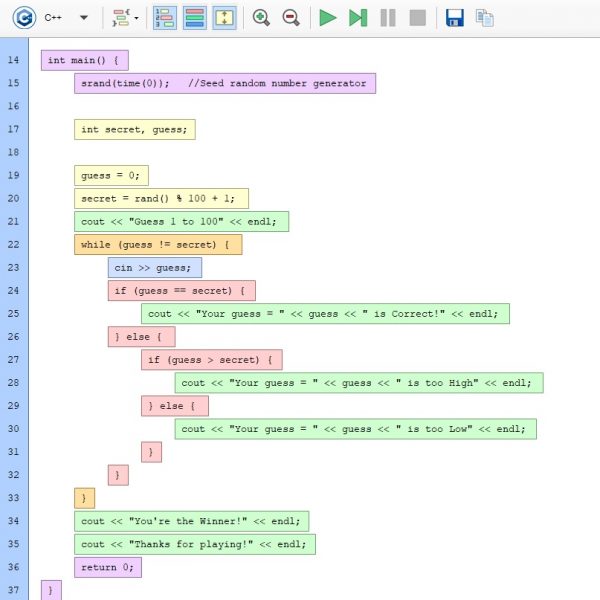600x600 pixels.
Task: Zoom in on the code
Action: click(x=261, y=18)
